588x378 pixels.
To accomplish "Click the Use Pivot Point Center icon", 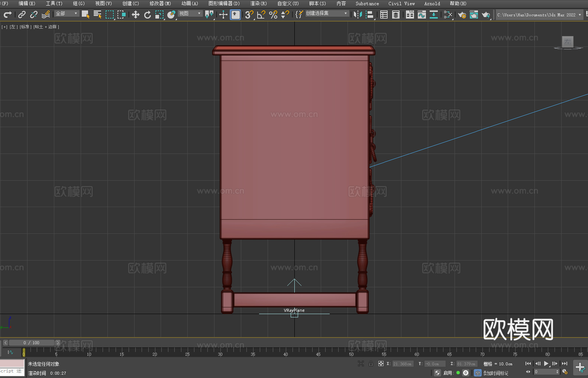I will coord(209,14).
